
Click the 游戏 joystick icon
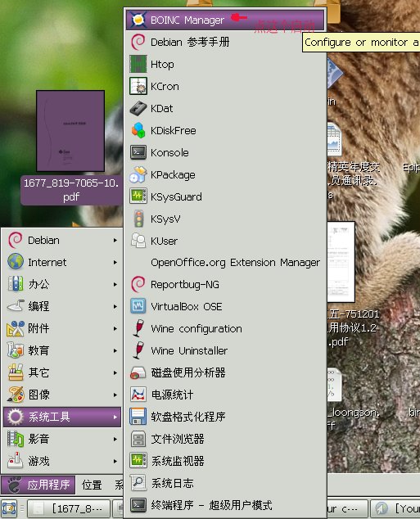16,461
